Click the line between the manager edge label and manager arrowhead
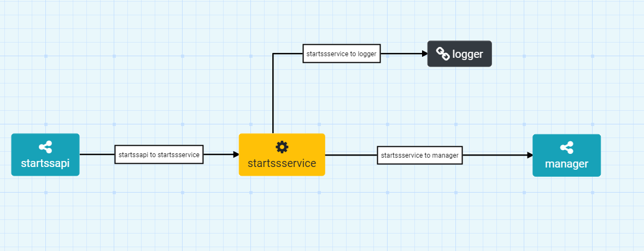644x251 pixels. (495, 155)
